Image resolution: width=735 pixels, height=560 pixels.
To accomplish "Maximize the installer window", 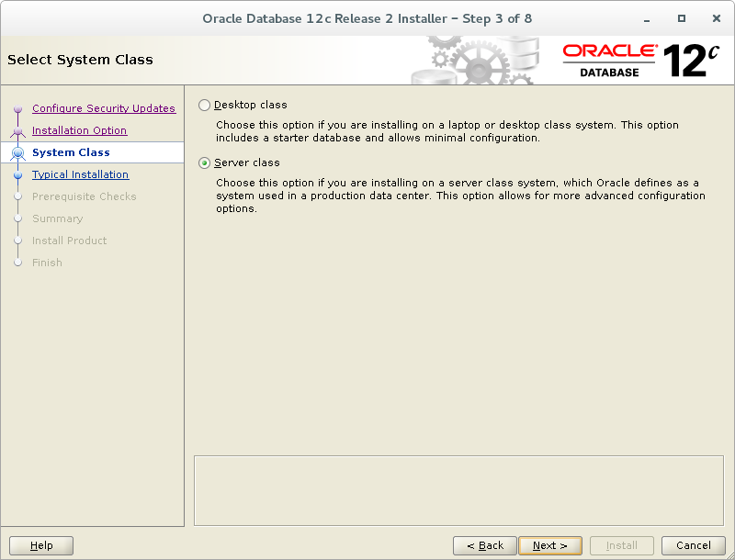I will (x=682, y=18).
